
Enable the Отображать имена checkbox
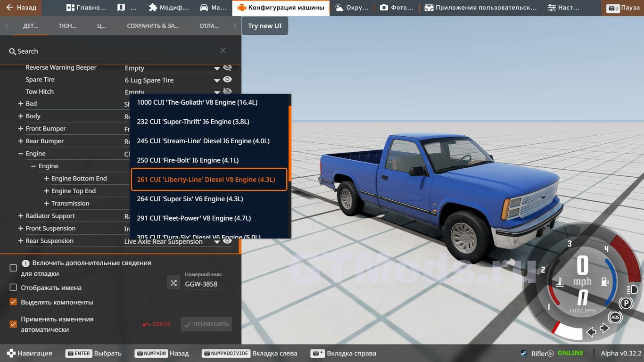(x=13, y=287)
